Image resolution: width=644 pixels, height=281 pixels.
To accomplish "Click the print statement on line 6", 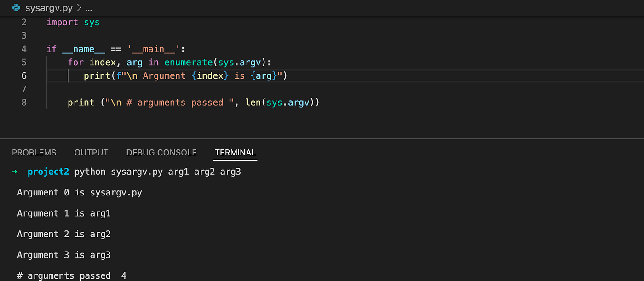I will [x=97, y=75].
